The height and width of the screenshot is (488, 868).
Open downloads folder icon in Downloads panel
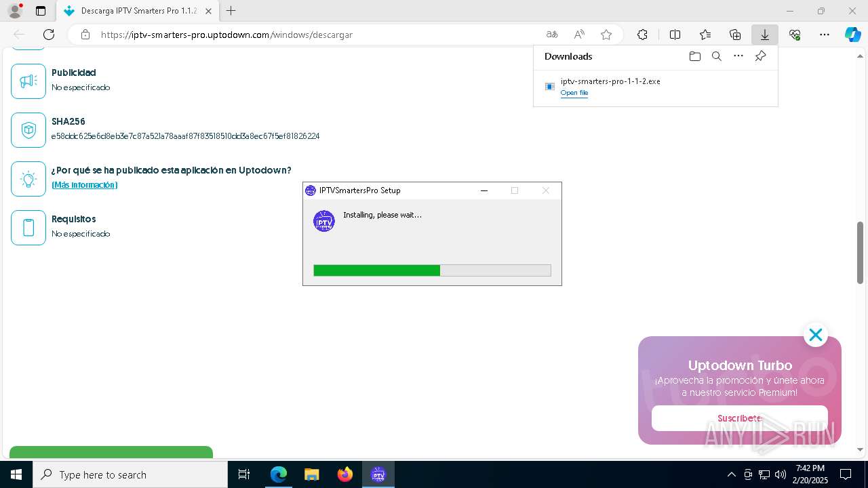[694, 56]
